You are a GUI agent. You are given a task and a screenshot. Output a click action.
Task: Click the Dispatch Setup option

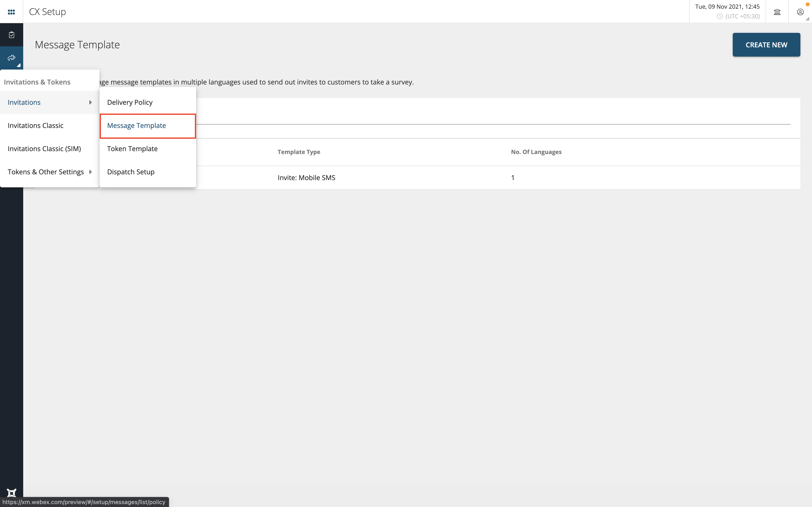(x=131, y=172)
